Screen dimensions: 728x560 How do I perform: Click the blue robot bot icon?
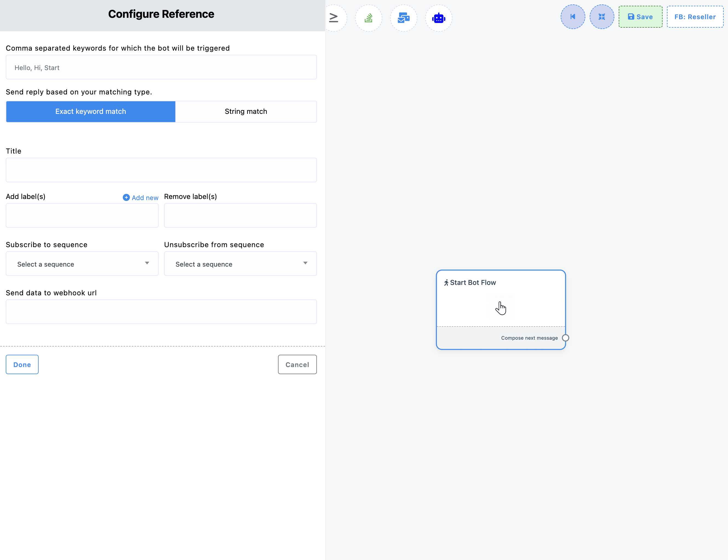[438, 18]
